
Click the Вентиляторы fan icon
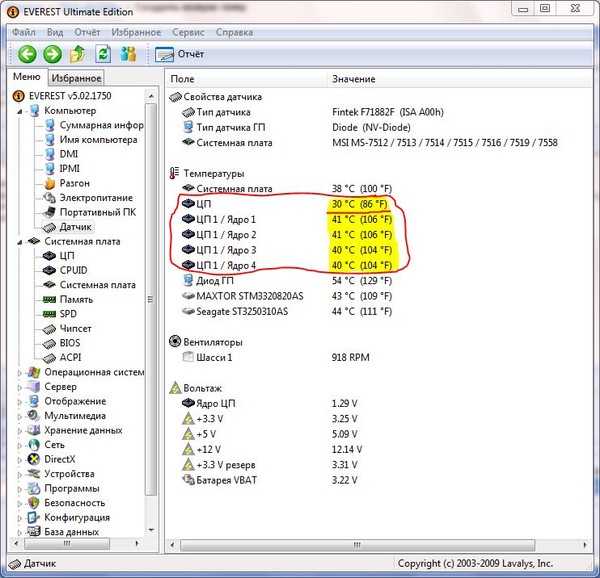[x=174, y=342]
